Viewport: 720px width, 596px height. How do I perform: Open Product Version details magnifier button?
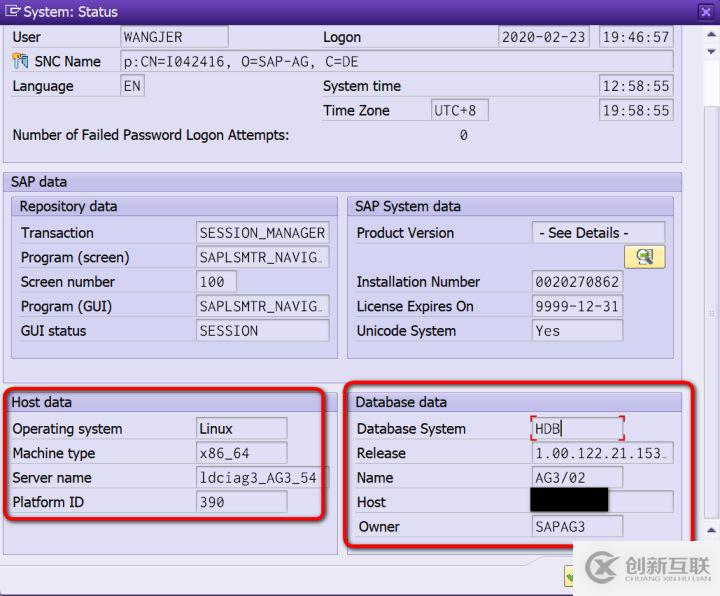(644, 257)
